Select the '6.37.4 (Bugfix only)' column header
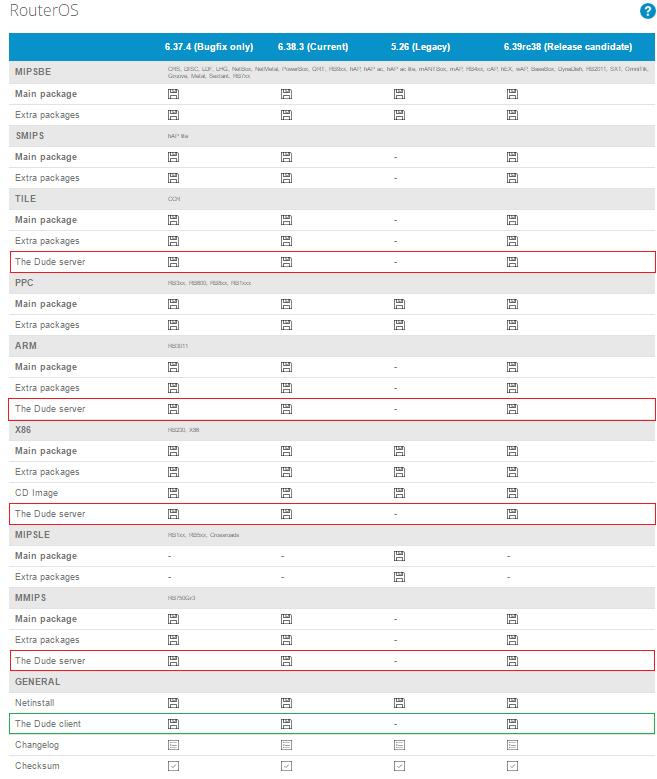The image size is (657, 779). coord(209,47)
